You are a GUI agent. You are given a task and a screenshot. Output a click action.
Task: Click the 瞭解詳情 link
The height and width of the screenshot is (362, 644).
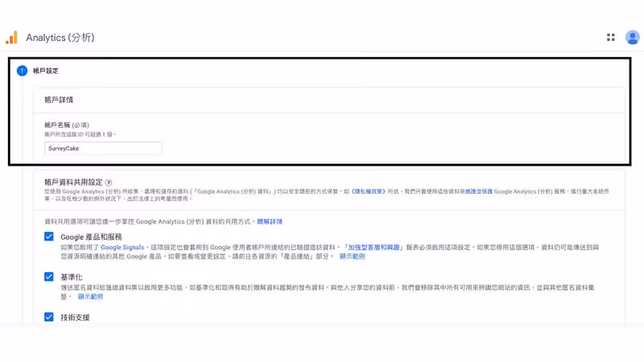(x=270, y=222)
